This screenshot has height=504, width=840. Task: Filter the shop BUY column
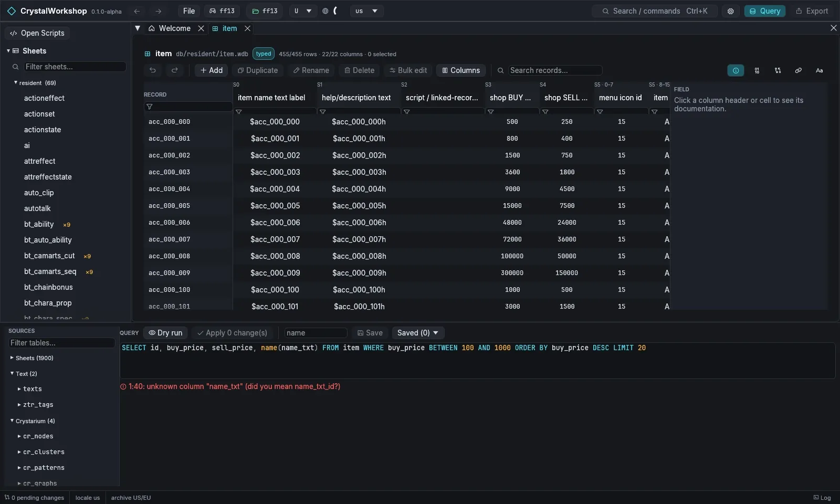click(491, 112)
